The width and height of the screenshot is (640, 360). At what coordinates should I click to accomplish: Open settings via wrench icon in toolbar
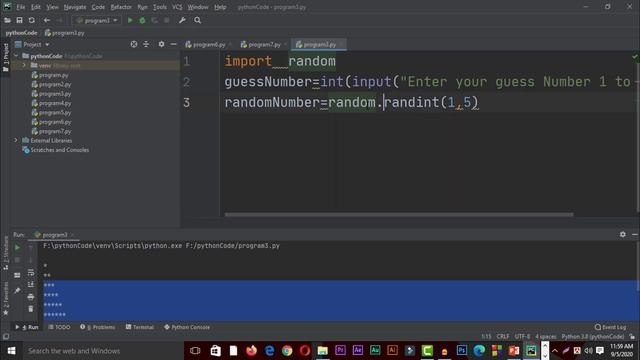(182, 20)
